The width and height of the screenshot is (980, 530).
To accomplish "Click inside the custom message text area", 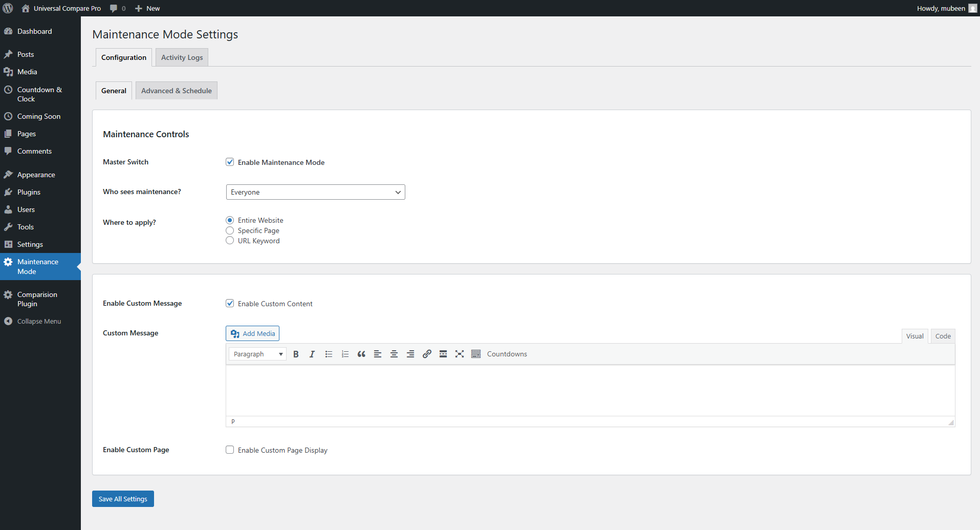I will [x=590, y=390].
